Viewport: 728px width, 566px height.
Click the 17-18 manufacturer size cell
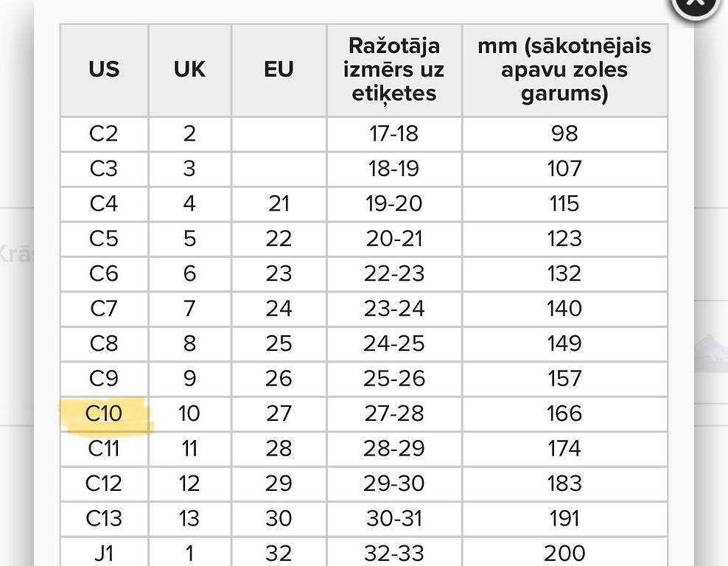[x=394, y=134]
